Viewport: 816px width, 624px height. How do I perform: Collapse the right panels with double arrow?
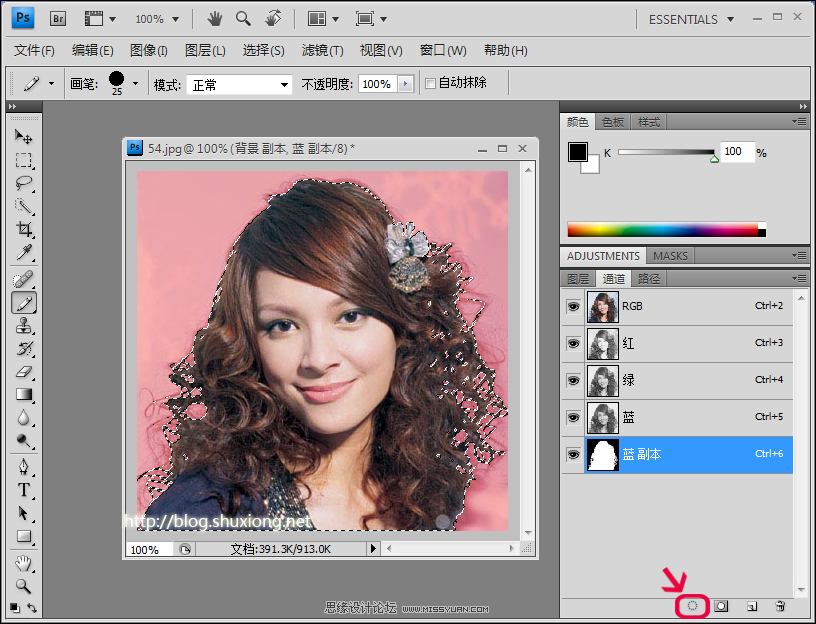coord(803,106)
